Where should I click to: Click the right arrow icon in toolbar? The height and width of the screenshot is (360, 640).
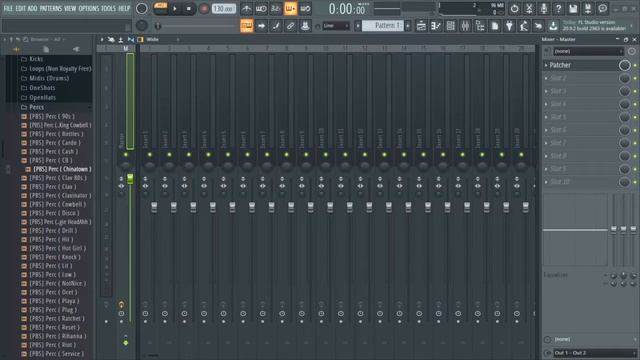261,26
